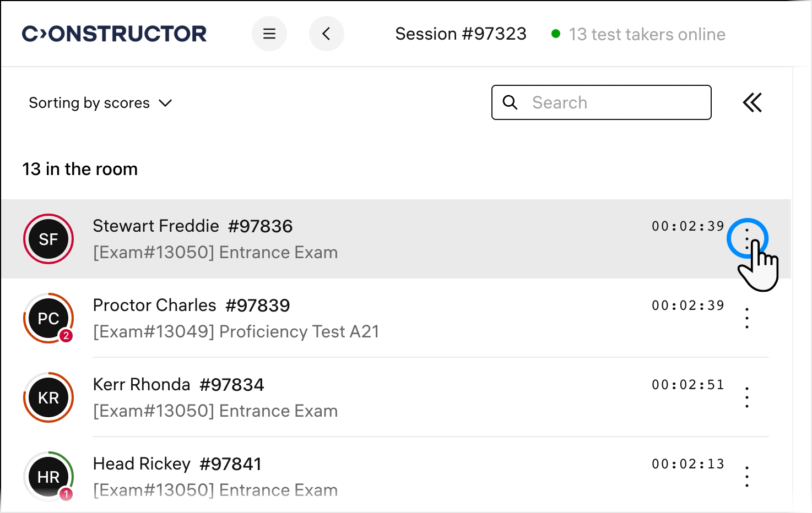The height and width of the screenshot is (513, 812).
Task: Open options menu for Proctor Charles
Action: [x=747, y=318]
